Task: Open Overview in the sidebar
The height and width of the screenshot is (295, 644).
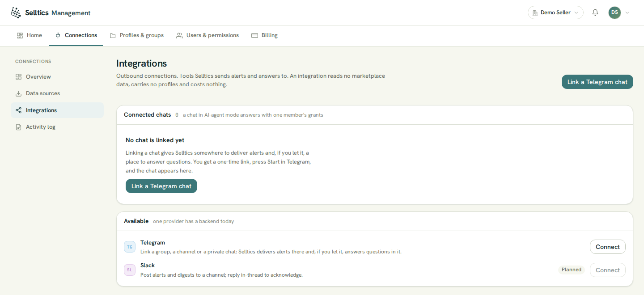Action: click(x=57, y=77)
